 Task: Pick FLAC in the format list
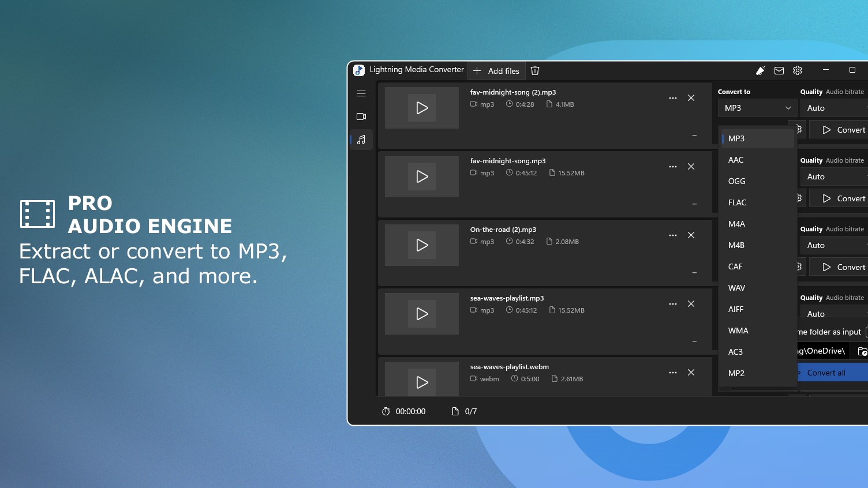click(758, 202)
